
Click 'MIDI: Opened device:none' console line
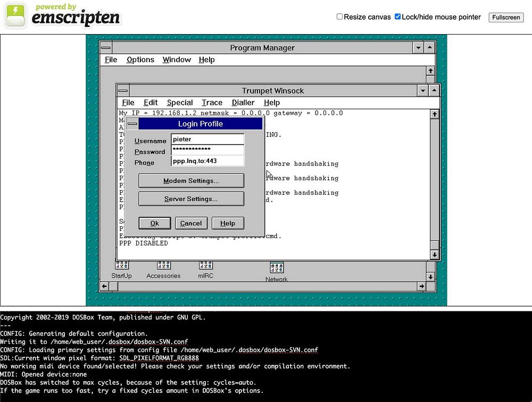click(x=44, y=374)
